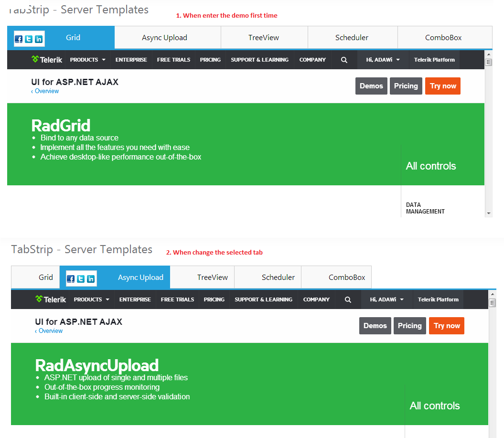Viewport: 504px width, 438px height.
Task: Click the Demos button in the lower page
Action: (375, 326)
